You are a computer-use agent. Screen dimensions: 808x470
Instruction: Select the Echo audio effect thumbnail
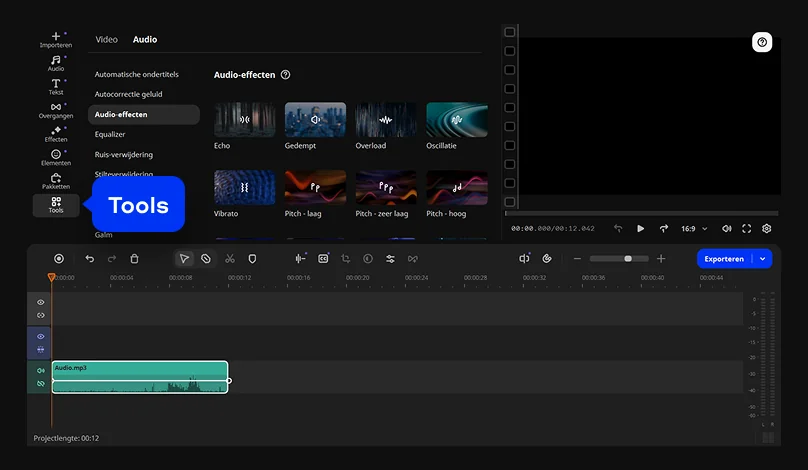tap(245, 119)
